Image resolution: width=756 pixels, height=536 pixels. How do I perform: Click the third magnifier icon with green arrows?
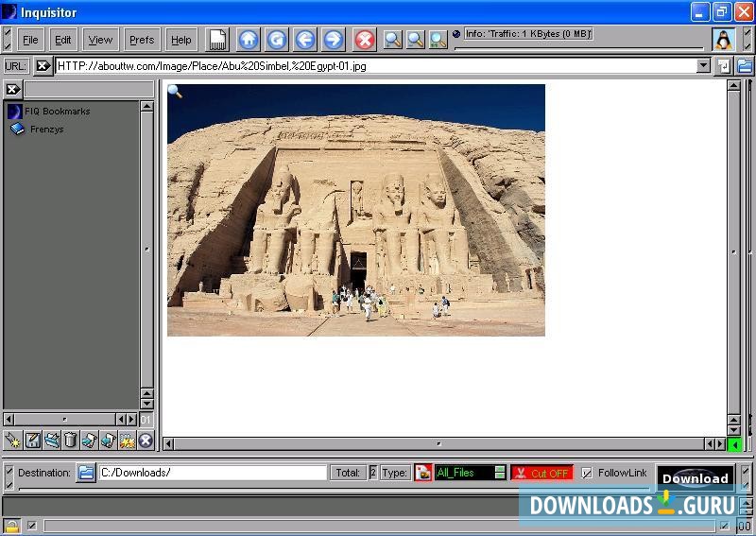(x=438, y=40)
